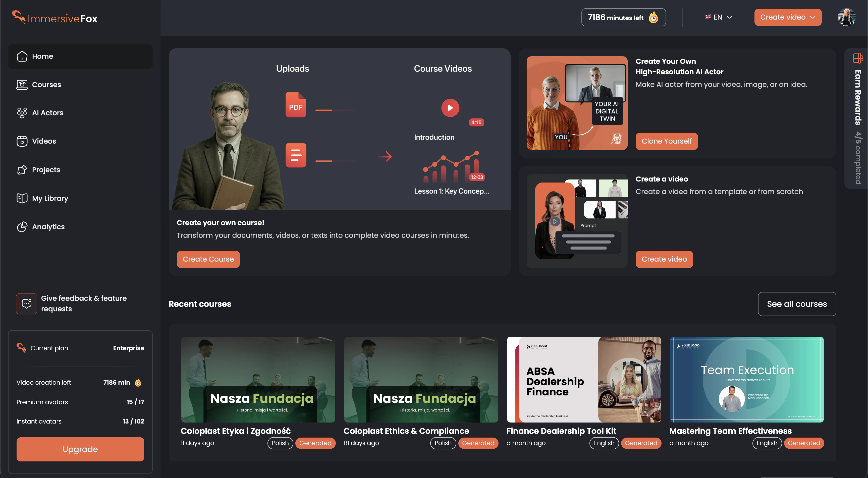Screen dimensions: 868x478
Task: Click the Create Course button
Action: pyautogui.click(x=208, y=259)
